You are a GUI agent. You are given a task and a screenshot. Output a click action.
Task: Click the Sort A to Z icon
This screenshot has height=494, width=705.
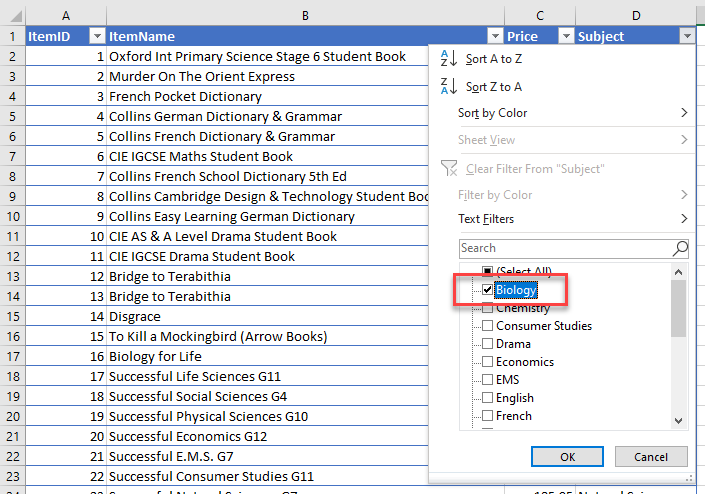pos(447,60)
